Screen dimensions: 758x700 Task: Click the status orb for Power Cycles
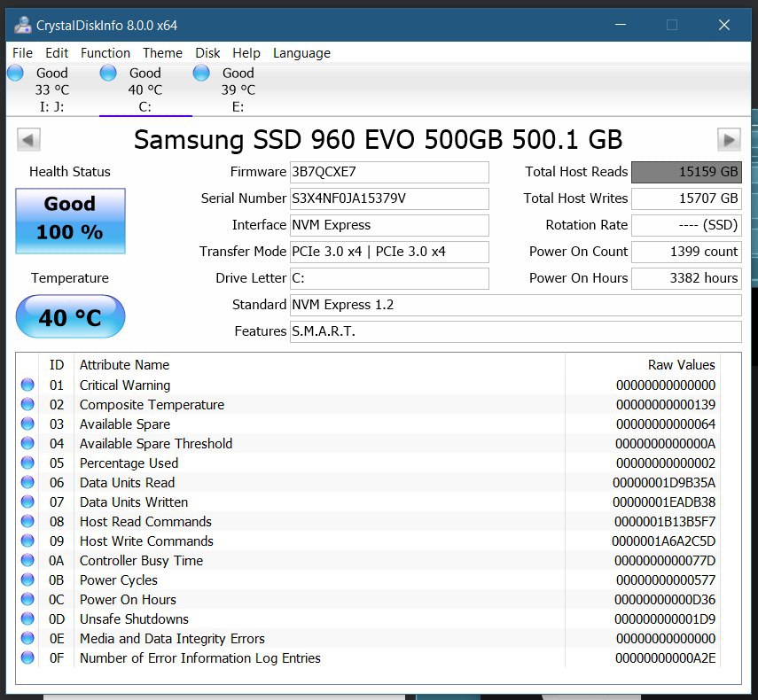[27, 579]
